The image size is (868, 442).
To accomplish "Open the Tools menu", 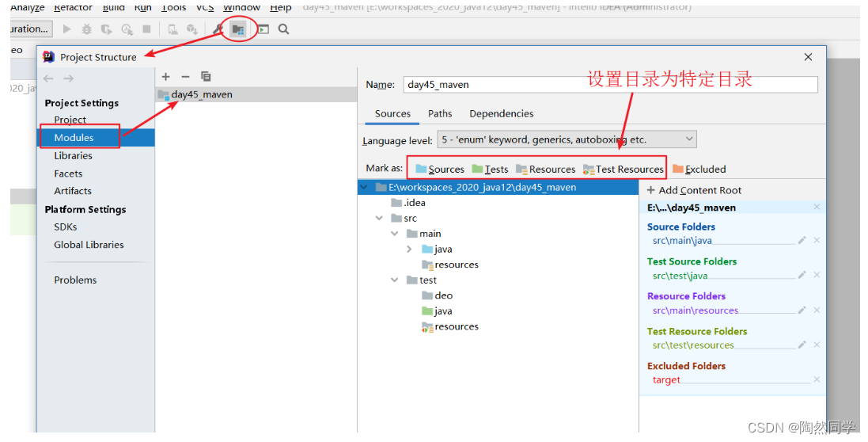I will 174,8.
